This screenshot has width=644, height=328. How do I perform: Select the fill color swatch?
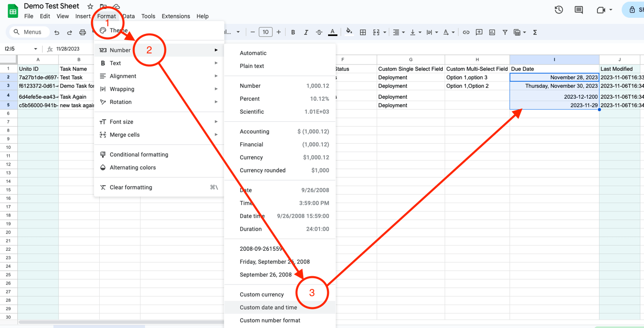(x=349, y=32)
